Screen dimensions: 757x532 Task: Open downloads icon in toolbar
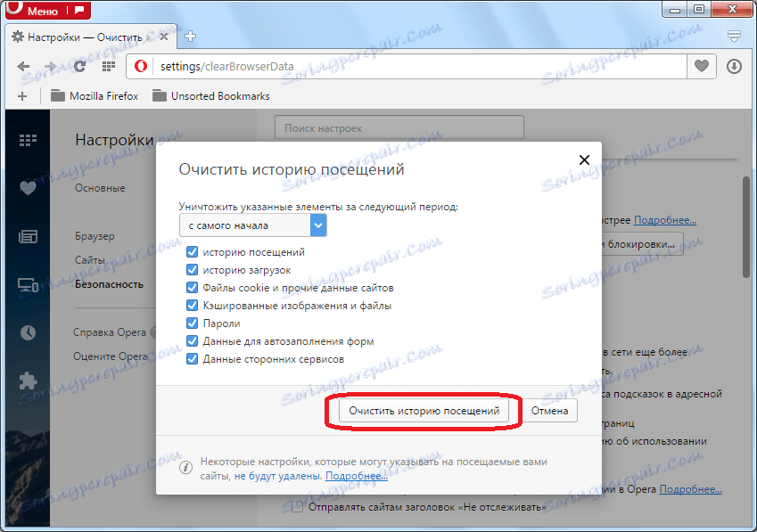(x=734, y=66)
